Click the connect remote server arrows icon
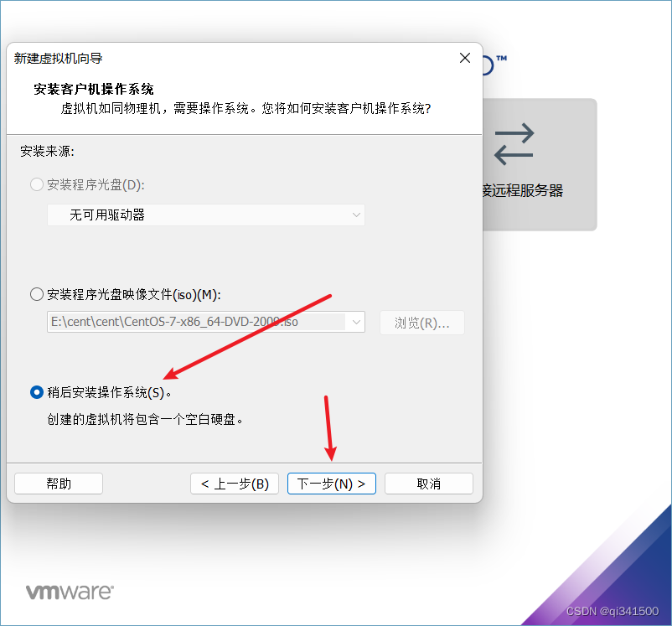672x626 pixels. click(x=514, y=144)
